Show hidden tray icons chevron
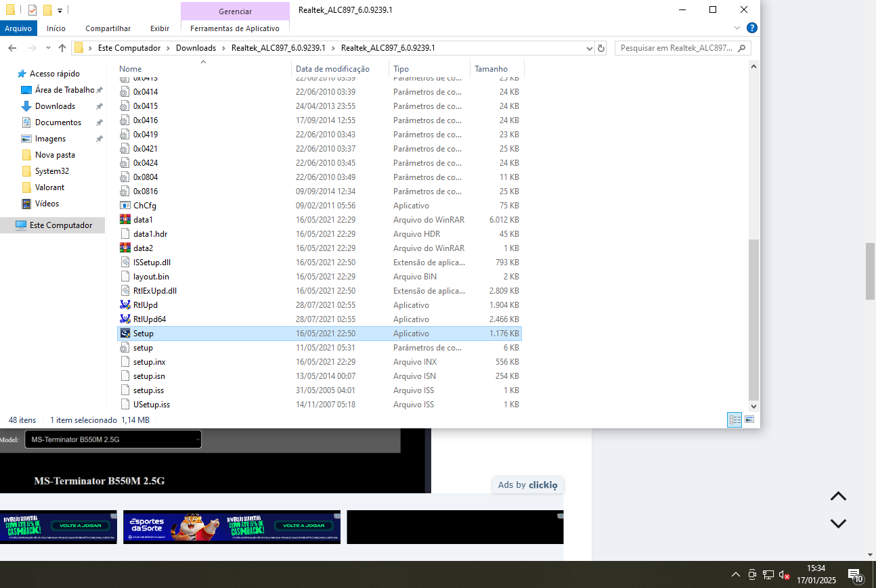Viewport: 876px width, 588px height. tap(736, 575)
